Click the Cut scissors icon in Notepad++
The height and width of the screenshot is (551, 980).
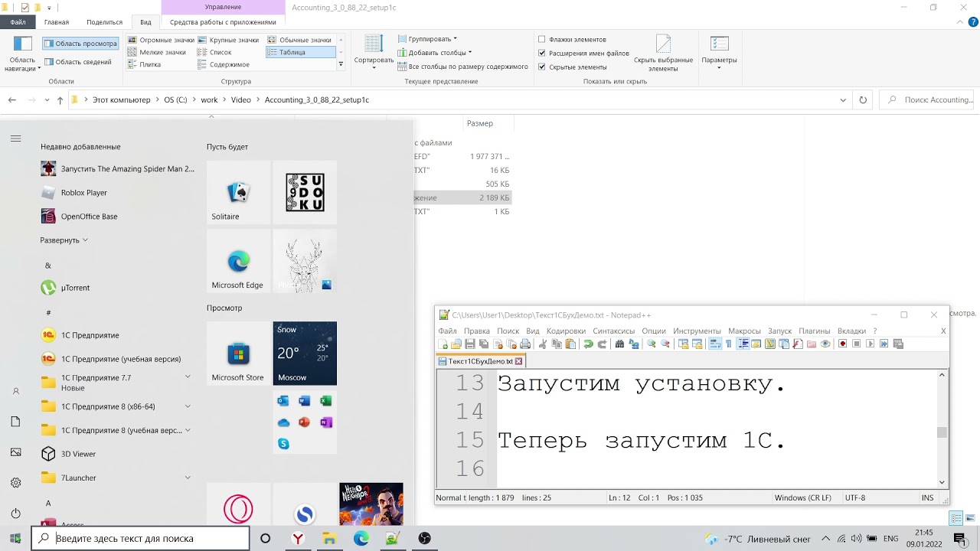pos(543,344)
